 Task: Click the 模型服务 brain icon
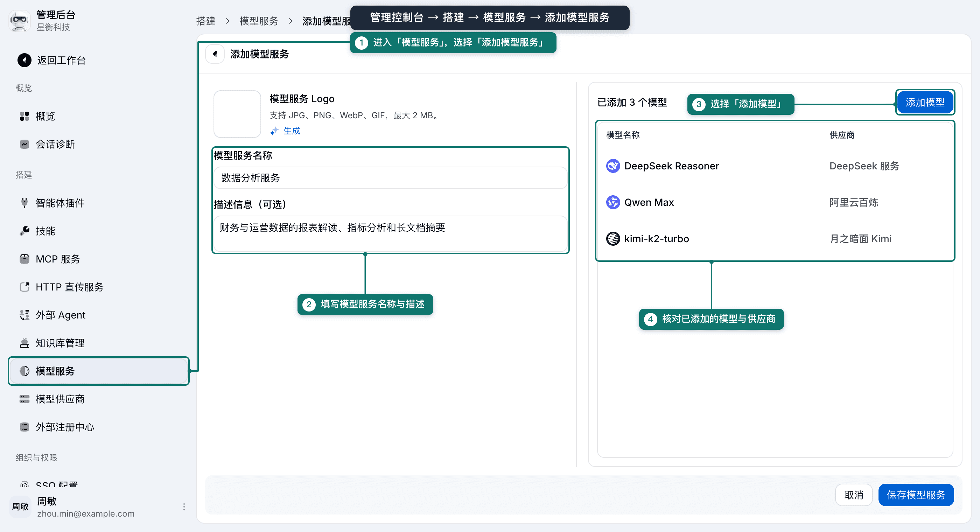(24, 371)
